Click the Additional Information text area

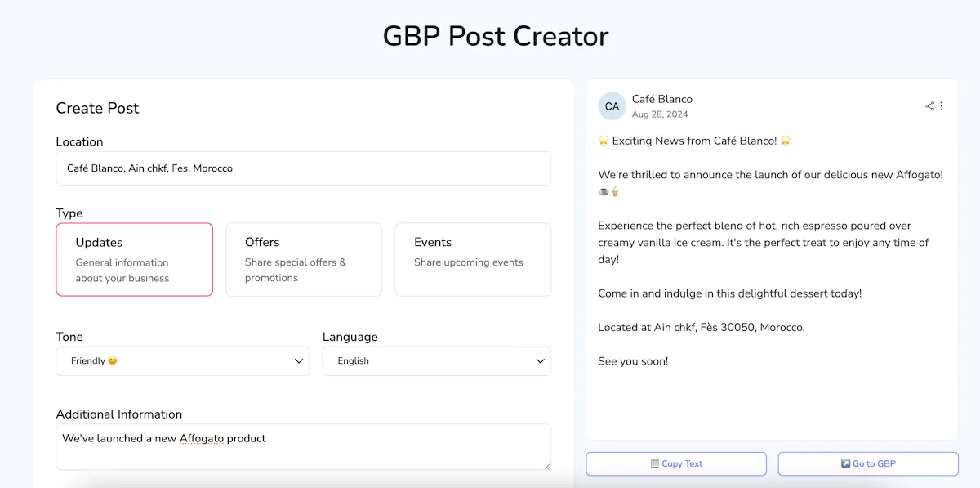coord(304,446)
